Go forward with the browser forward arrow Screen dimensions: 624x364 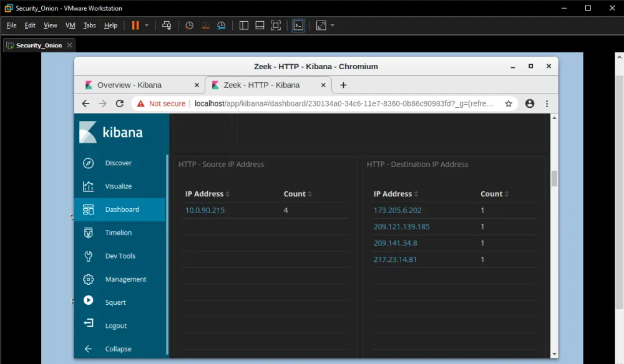(x=103, y=103)
